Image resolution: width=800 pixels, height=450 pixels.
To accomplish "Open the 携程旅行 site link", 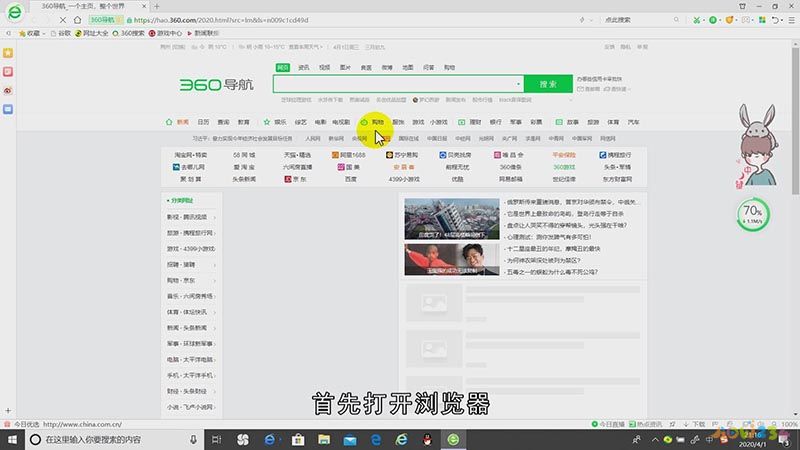I will pos(616,155).
